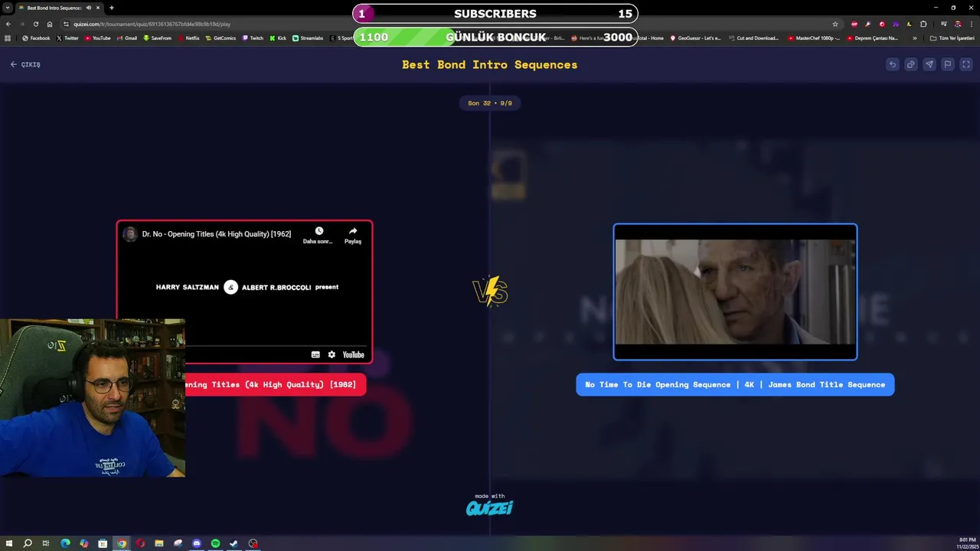Click the YouTube logo on Dr. No player
This screenshot has width=980, height=551.
pyautogui.click(x=353, y=354)
